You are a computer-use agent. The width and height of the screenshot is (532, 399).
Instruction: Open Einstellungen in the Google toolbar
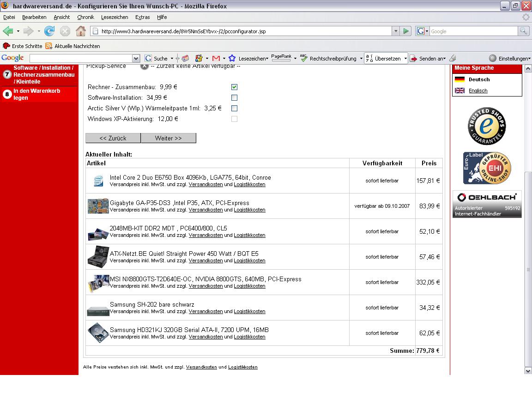pos(510,58)
